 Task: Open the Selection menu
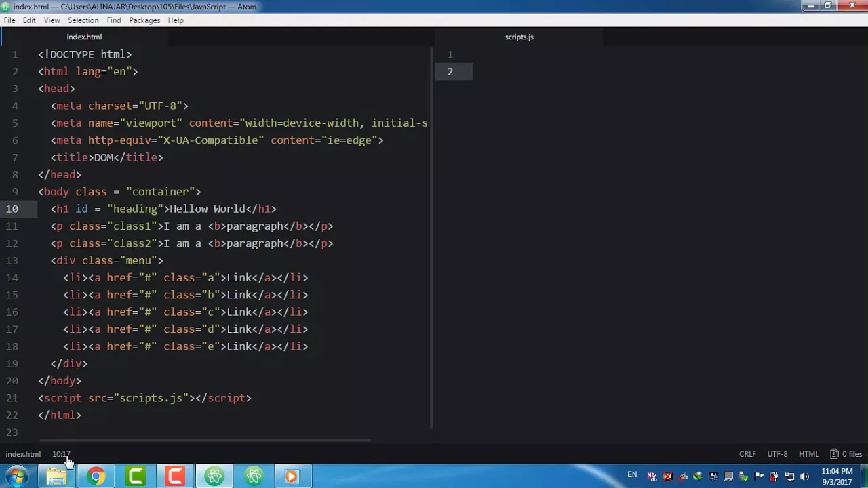[83, 20]
